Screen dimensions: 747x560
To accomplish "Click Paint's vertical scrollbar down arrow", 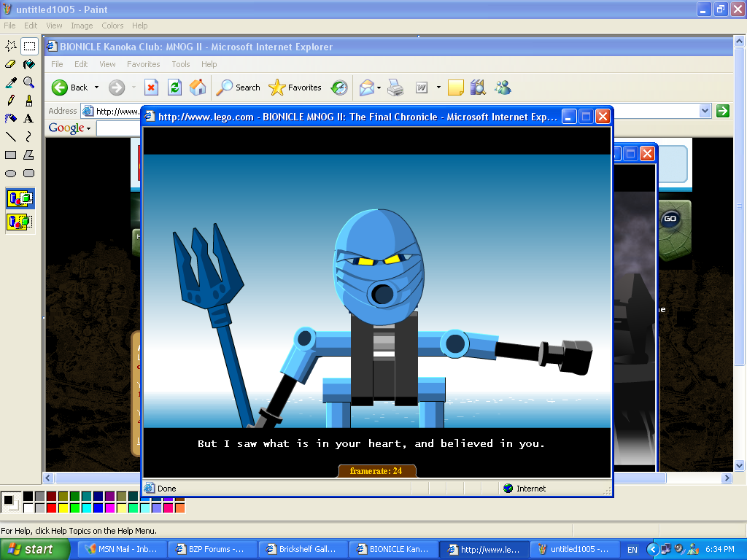I will pos(739,466).
